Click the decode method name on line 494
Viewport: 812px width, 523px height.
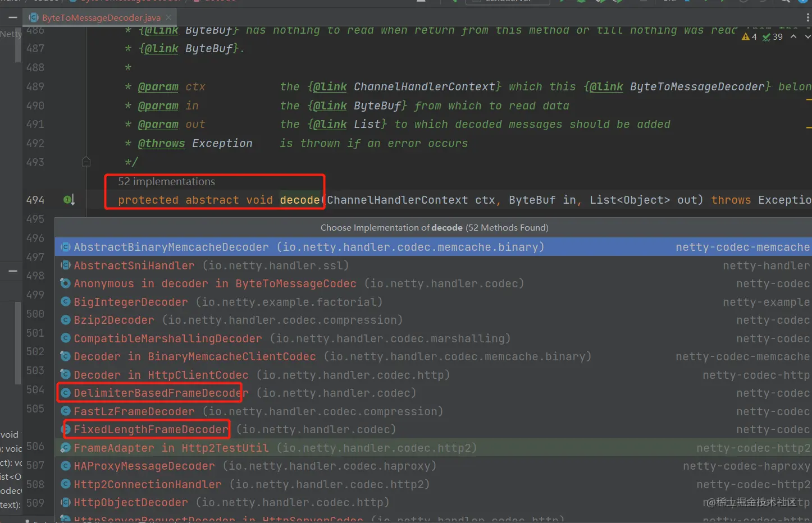point(300,200)
